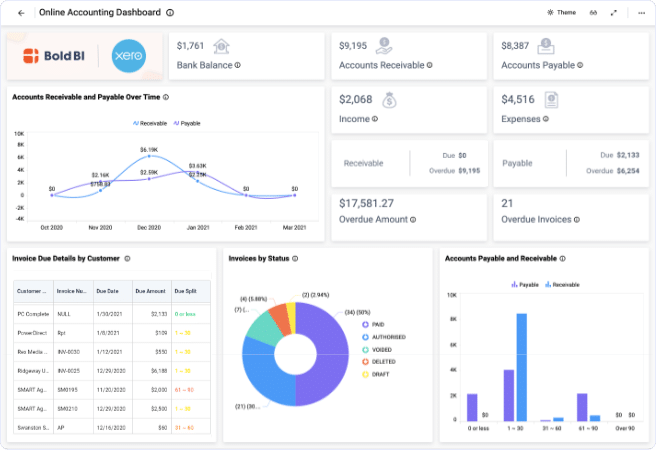Open info icon next to Accounts Receivable card
The width and height of the screenshot is (656, 450).
pos(430,65)
